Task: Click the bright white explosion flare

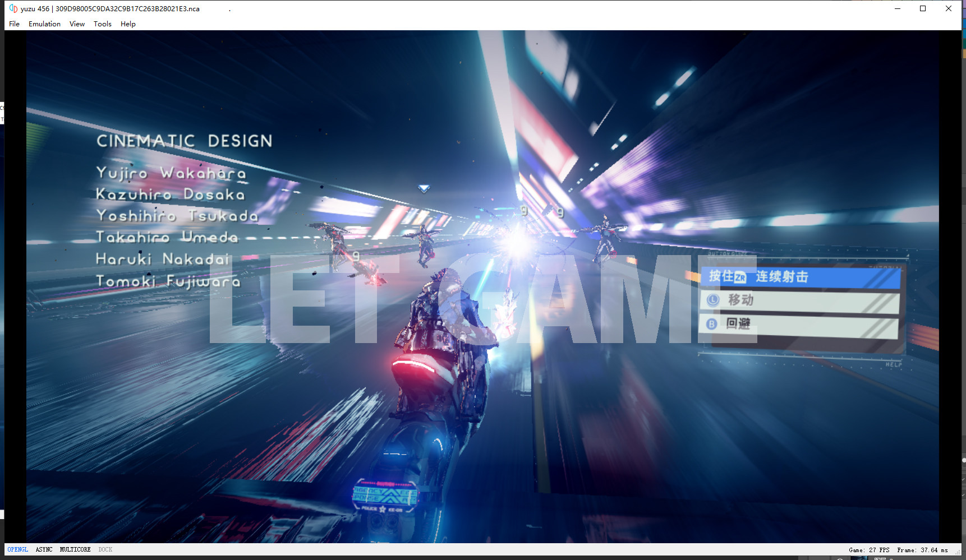Action: coord(517,242)
